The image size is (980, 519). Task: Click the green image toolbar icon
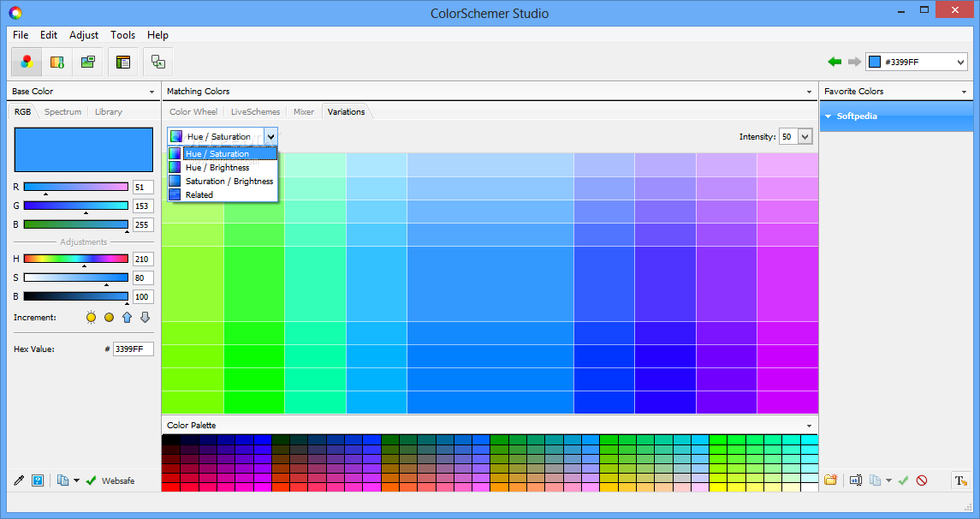87,62
